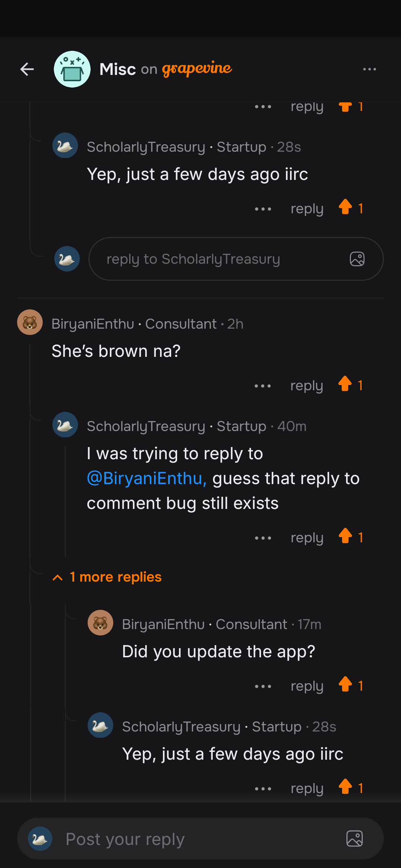Upvote the "She's brown na?" comment
Image resolution: width=401 pixels, height=868 pixels.
(345, 384)
